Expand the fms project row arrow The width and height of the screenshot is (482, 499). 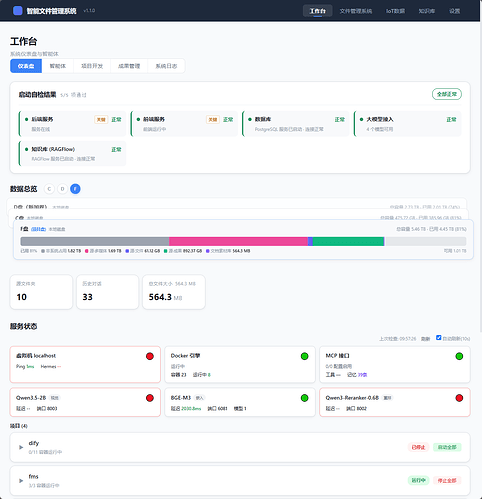point(21,481)
